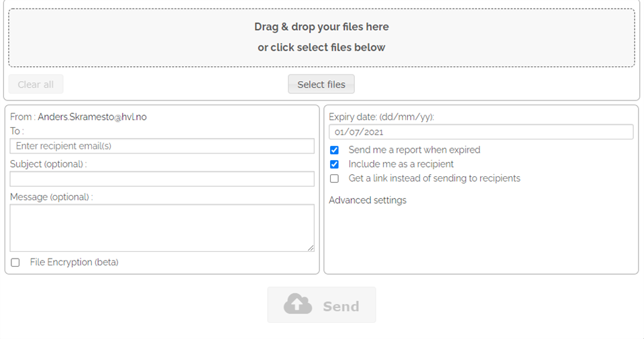
Task: Tick the File Encryption (beta) checkbox
Action: pyautogui.click(x=15, y=263)
